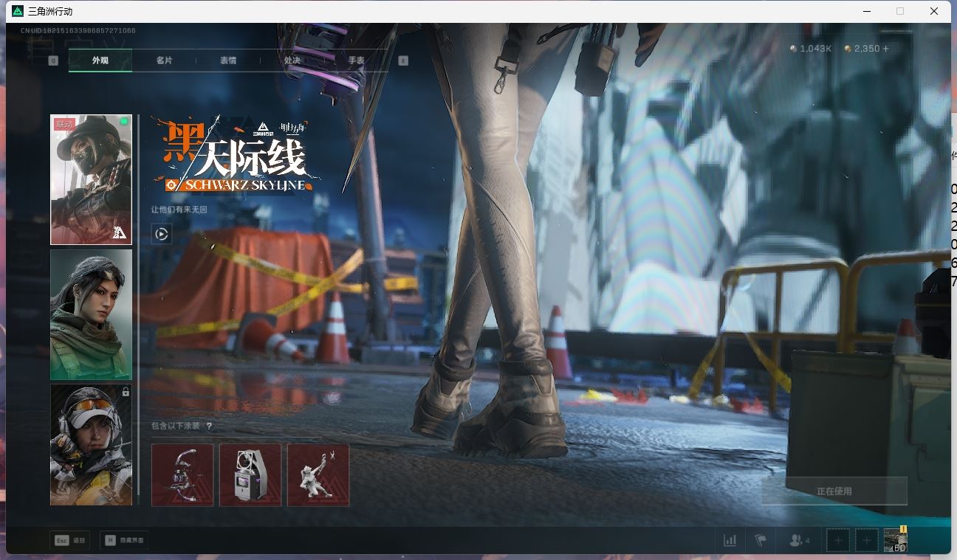
Task: Play the Schwarz Skyline trailer video
Action: (x=161, y=234)
